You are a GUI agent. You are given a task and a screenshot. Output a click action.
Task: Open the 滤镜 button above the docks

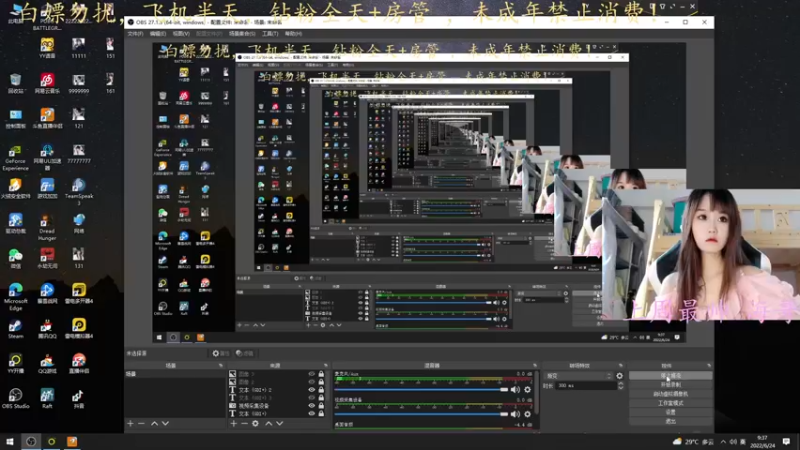click(x=245, y=353)
